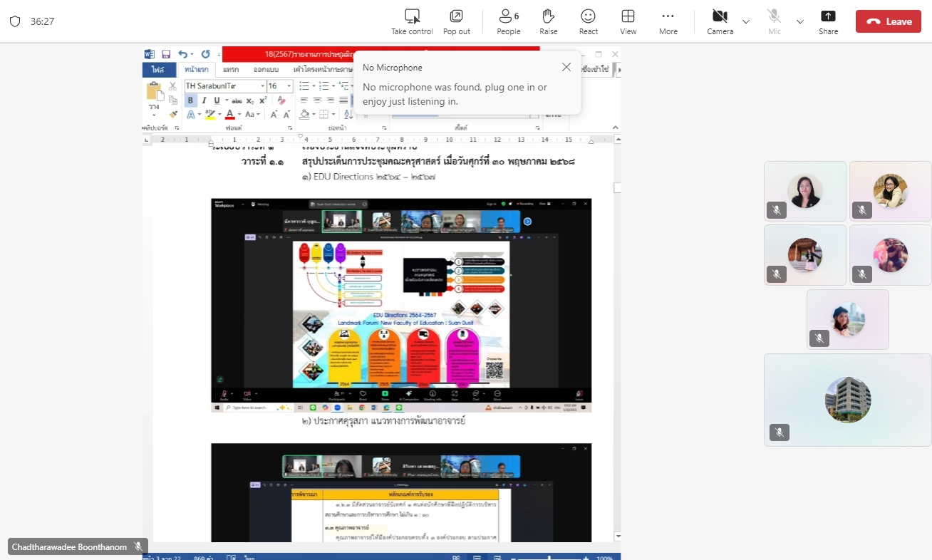Open the View layout options

[628, 16]
